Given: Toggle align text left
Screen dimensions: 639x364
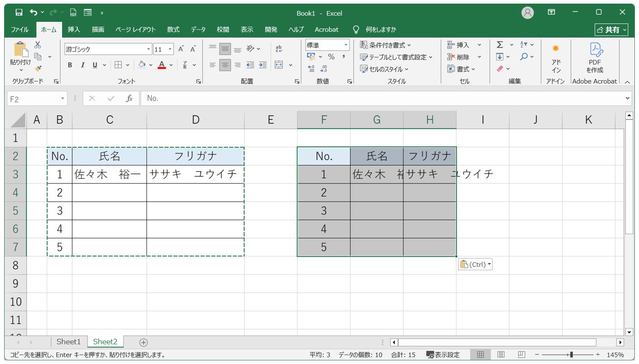Looking at the screenshot, I should click(212, 65).
